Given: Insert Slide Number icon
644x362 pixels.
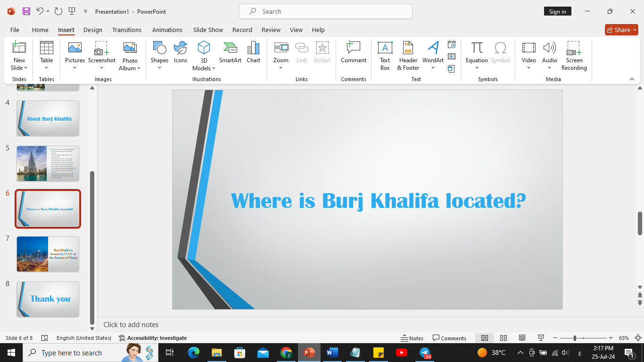Looking at the screenshot, I should [452, 57].
